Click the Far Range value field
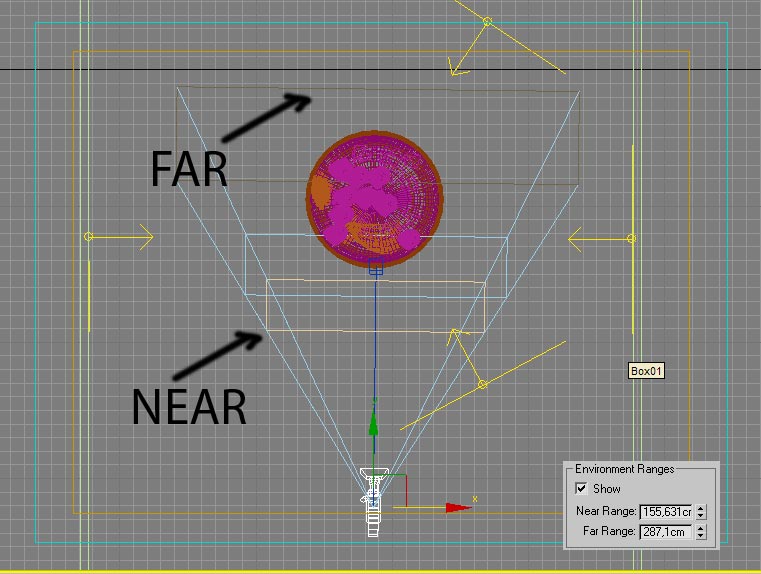This screenshot has height=574, width=761. pyautogui.click(x=666, y=531)
